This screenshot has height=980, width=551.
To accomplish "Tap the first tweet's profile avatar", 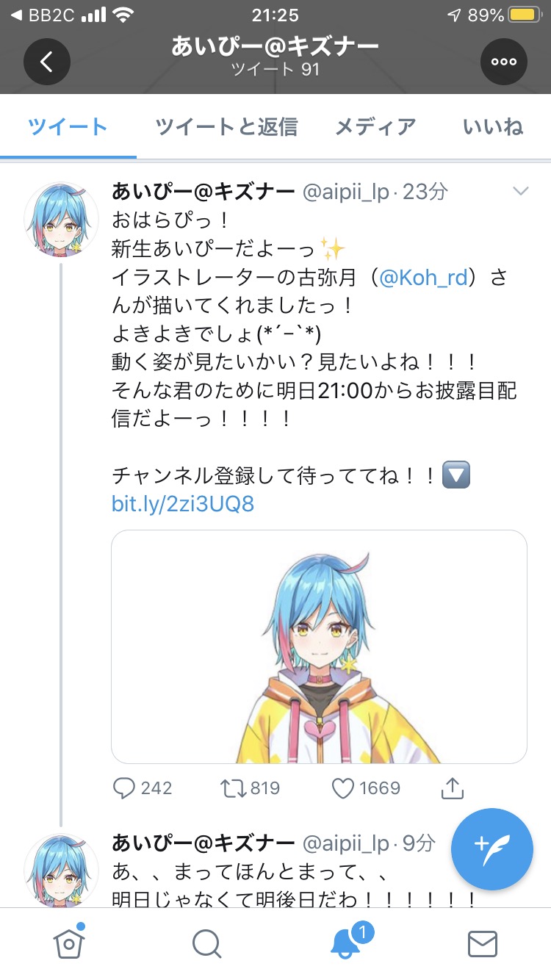I will click(61, 219).
